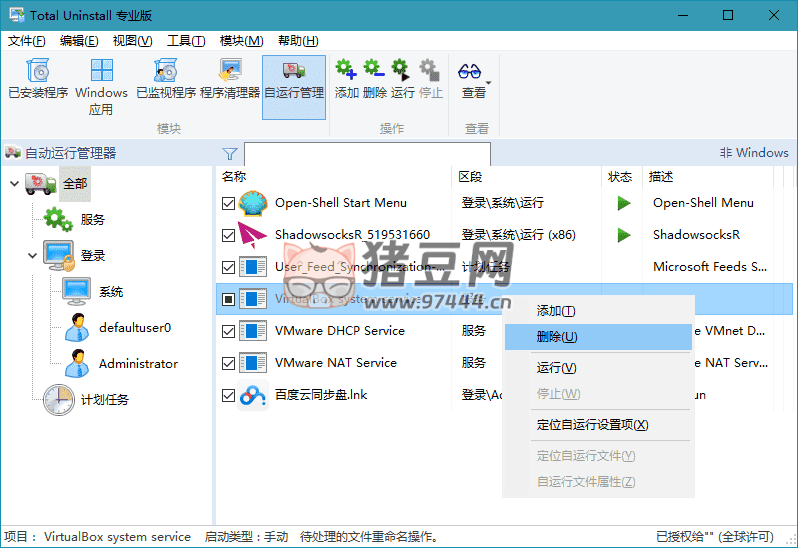This screenshot has height=548, width=798.
Task: Select 全部 truck icon in tree
Action: (40, 184)
